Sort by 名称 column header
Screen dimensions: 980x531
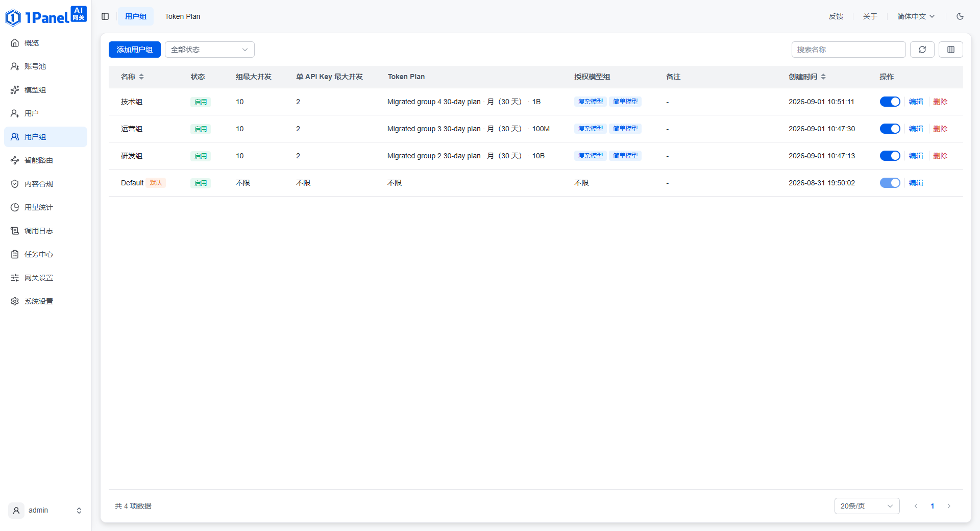click(x=132, y=77)
